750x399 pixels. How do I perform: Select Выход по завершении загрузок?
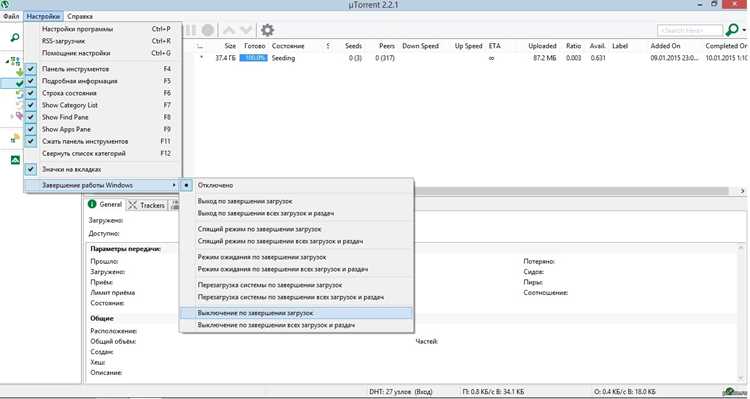click(x=296, y=201)
